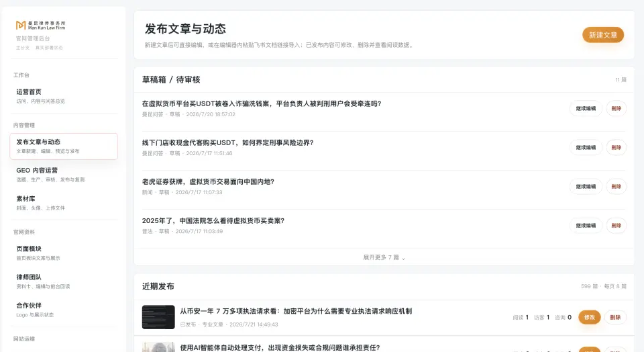This screenshot has width=644, height=352.
Task: Select 发布文章与动态 sidebar item
Action: tap(64, 146)
